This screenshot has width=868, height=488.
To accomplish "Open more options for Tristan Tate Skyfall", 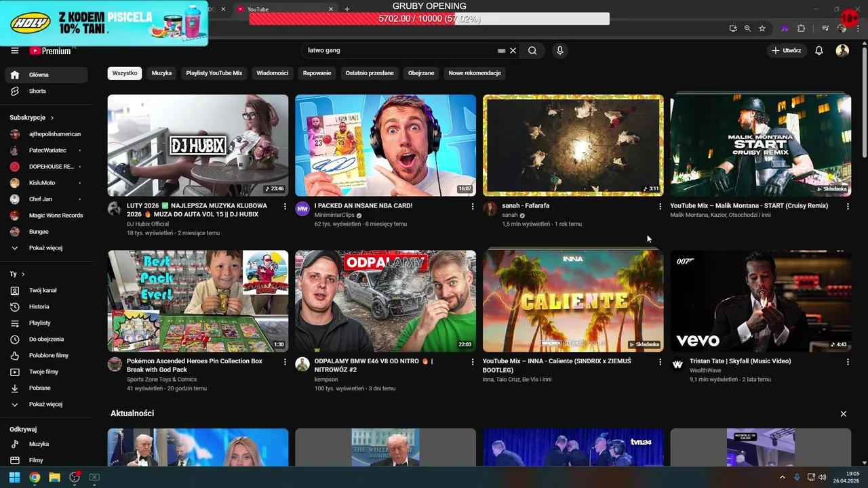I will (x=848, y=363).
